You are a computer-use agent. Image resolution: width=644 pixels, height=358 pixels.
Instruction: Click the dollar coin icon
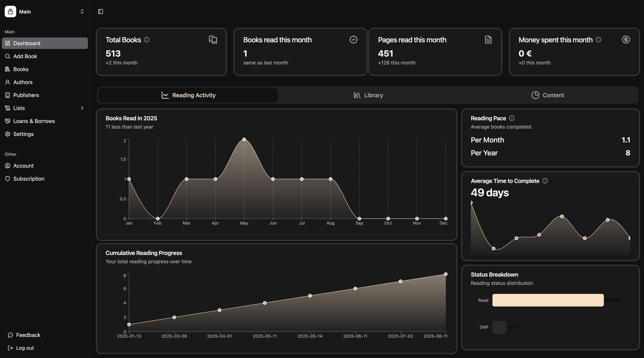coord(626,40)
